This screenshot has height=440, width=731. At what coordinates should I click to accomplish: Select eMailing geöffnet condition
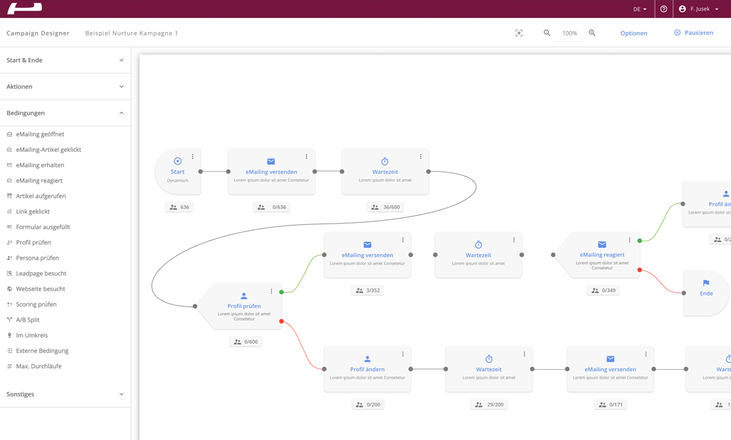[x=40, y=134]
